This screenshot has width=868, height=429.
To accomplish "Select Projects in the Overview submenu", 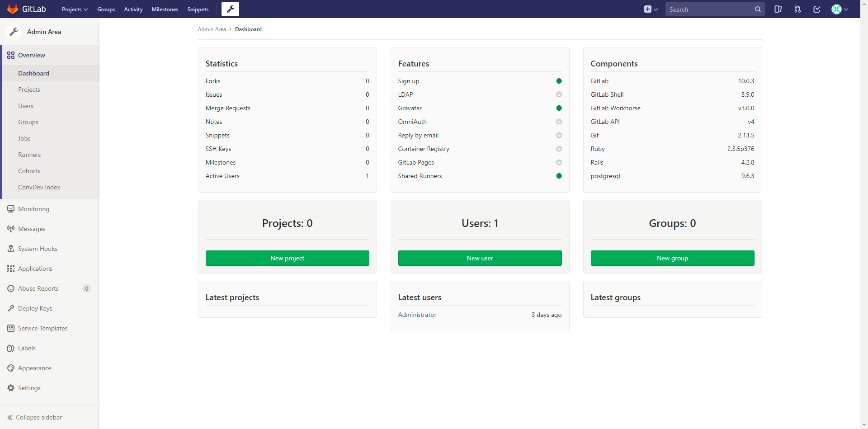I will (x=51, y=90).
